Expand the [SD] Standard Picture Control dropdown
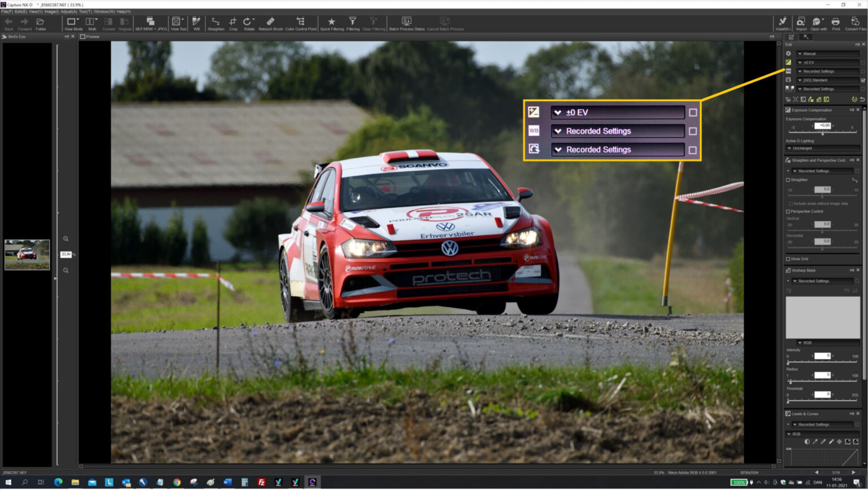868x490 pixels. (x=824, y=80)
